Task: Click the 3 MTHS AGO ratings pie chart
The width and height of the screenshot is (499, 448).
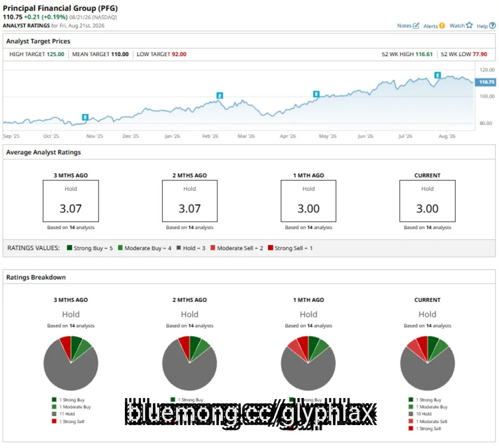Action: pyautogui.click(x=71, y=363)
